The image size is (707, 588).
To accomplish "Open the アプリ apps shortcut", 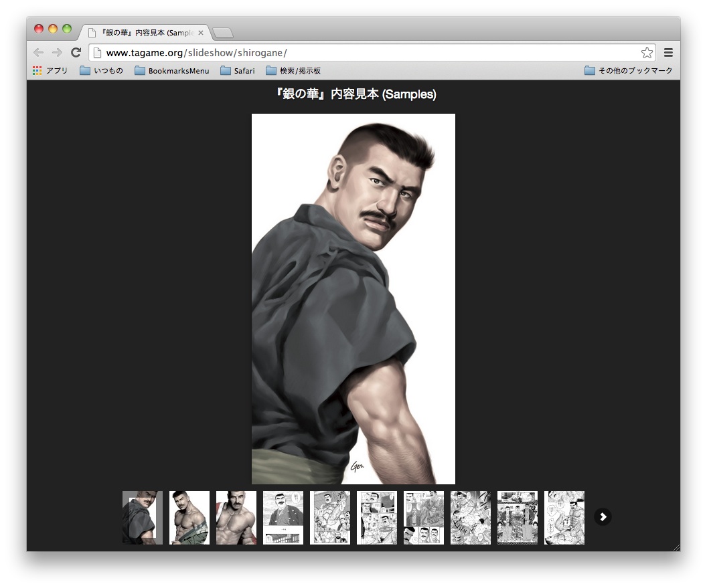I will pos(50,71).
